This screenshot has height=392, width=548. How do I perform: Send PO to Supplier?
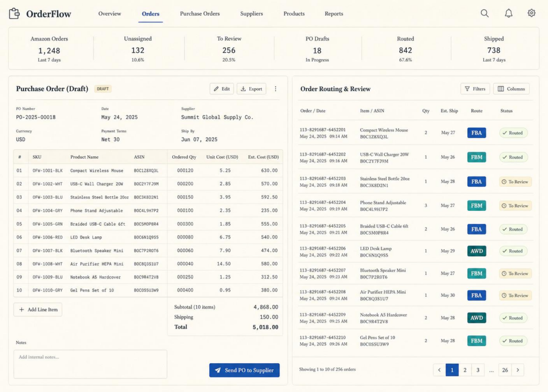click(x=244, y=370)
